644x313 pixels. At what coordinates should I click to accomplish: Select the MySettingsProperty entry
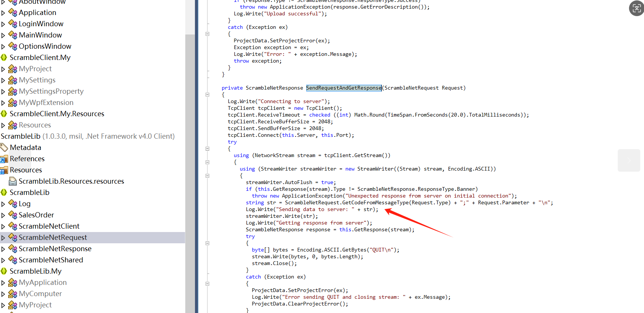(x=51, y=91)
